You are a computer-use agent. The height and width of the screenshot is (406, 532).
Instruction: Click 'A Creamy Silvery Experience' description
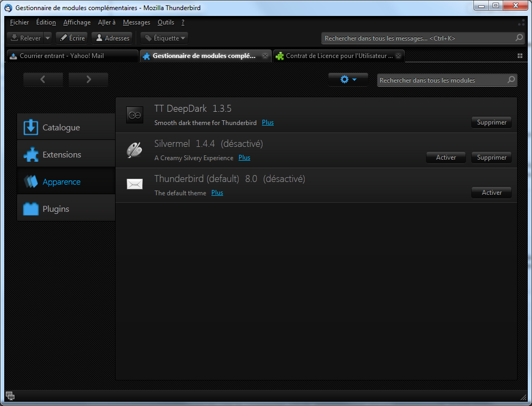click(x=194, y=158)
